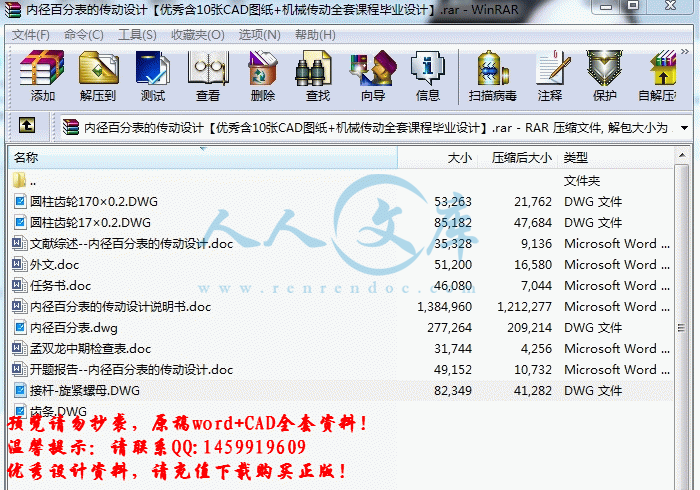Click the Word icon of 孟双龙中期检查表.doc

click(19, 348)
